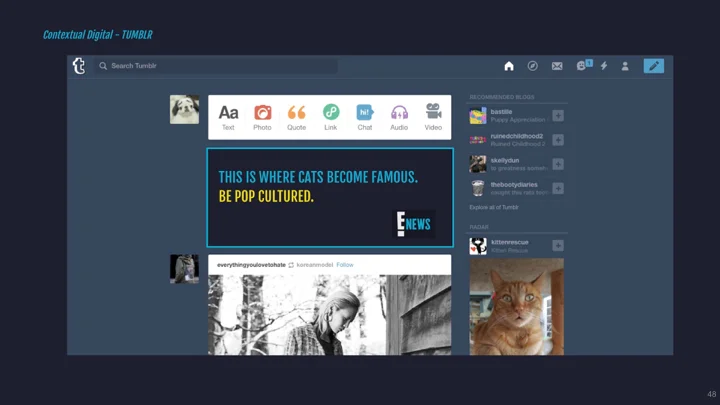Open the thebootydiaries blog avatar
This screenshot has width=720, height=405.
478,188
